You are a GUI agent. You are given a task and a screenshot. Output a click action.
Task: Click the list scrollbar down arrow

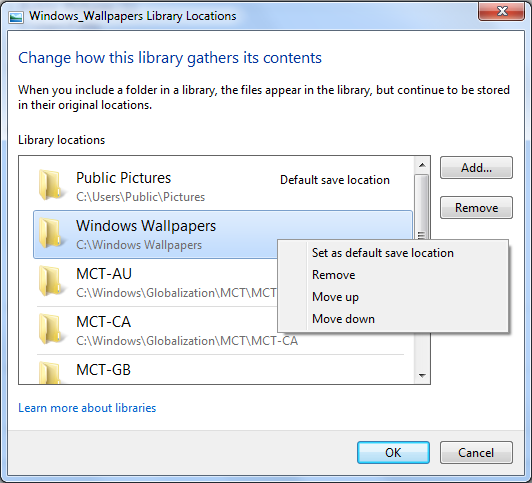422,375
